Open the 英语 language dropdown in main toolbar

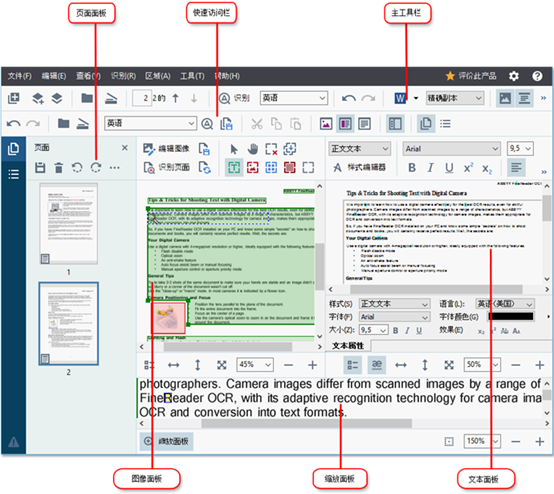point(294,98)
